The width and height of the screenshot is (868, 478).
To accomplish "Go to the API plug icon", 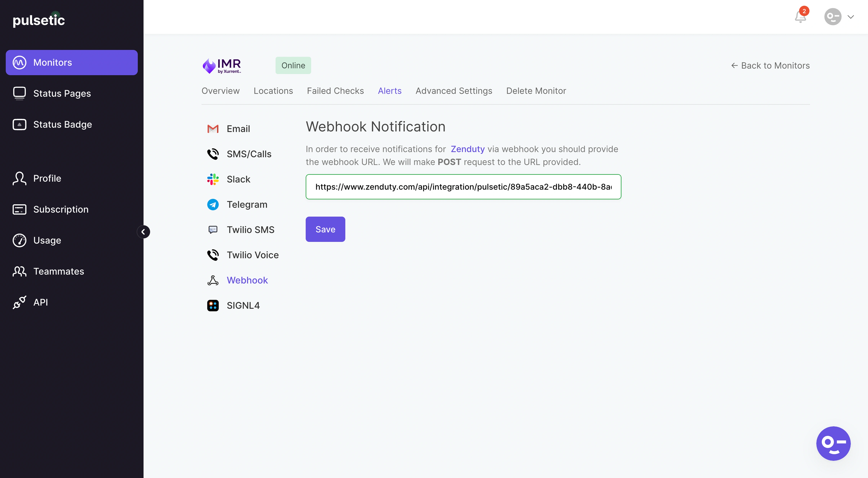I will pyautogui.click(x=19, y=302).
